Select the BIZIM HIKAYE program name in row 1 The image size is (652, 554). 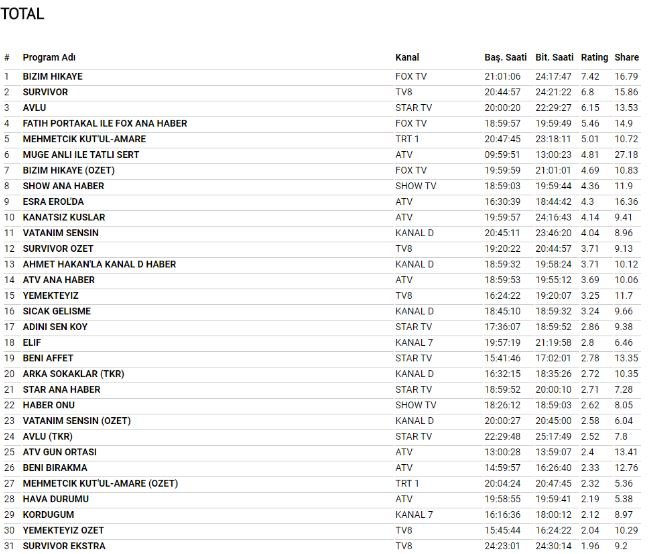52,77
